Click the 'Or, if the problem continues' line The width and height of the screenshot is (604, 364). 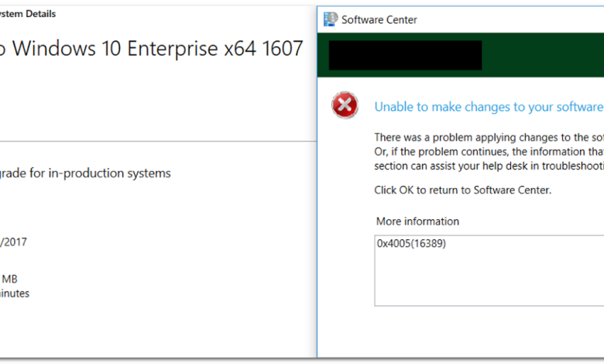pyautogui.click(x=488, y=151)
